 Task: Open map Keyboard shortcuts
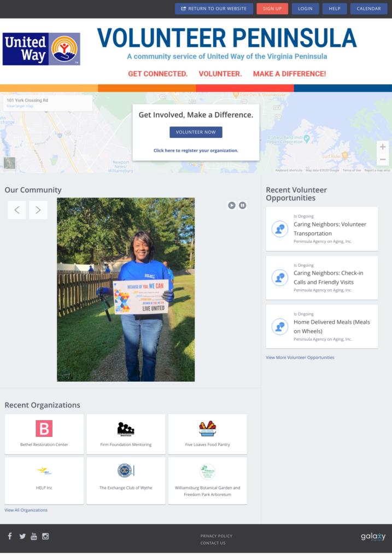[289, 171]
